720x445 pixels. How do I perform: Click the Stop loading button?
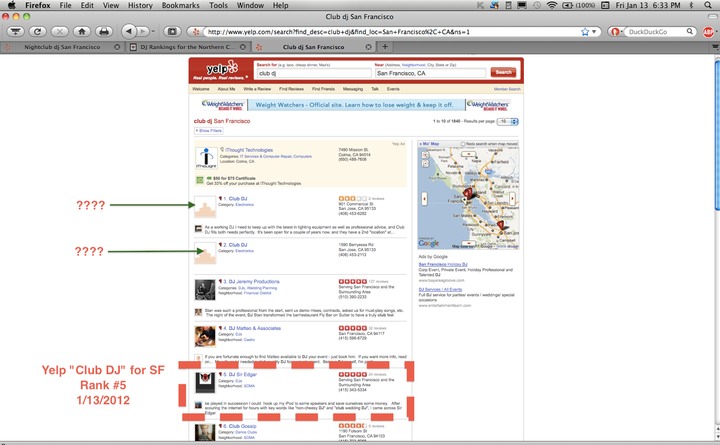click(60, 32)
